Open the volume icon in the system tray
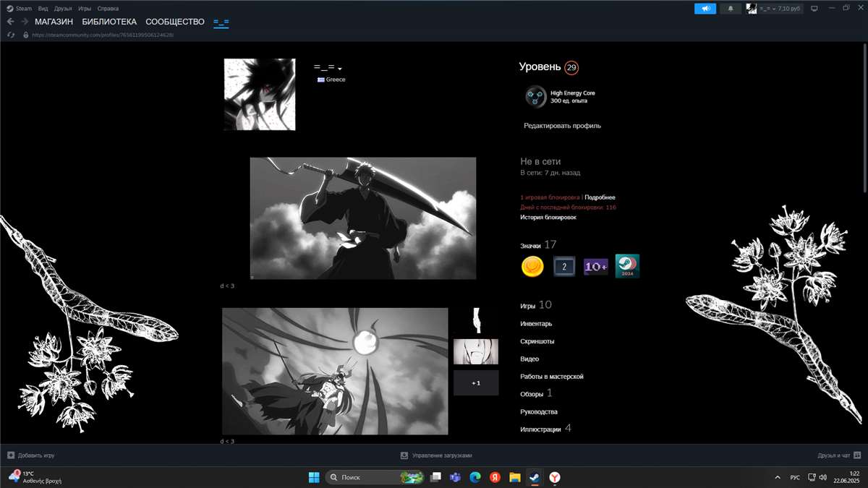 823,477
